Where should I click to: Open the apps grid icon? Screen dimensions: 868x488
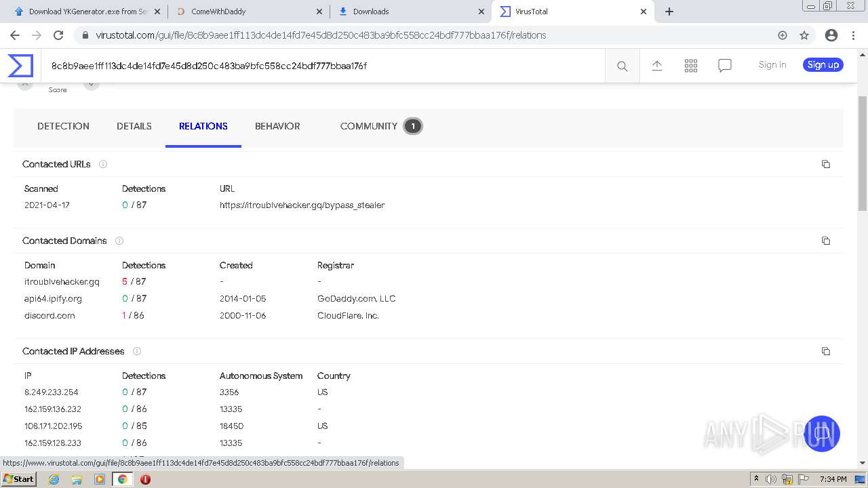click(691, 65)
